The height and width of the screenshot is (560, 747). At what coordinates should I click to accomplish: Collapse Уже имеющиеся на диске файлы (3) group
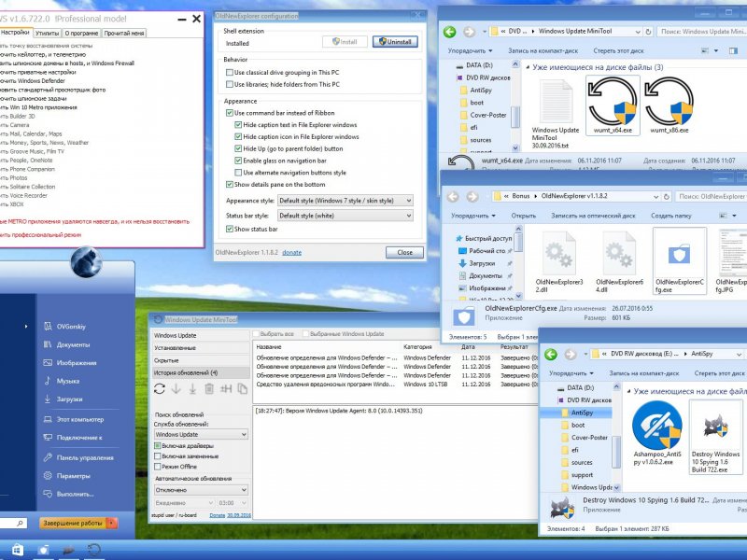pos(528,67)
